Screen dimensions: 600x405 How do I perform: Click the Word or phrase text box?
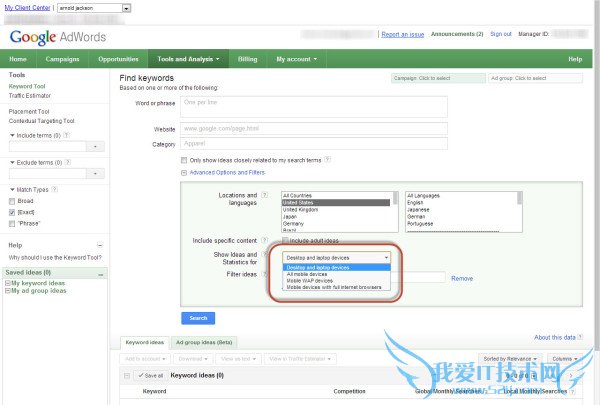pyautogui.click(x=314, y=107)
